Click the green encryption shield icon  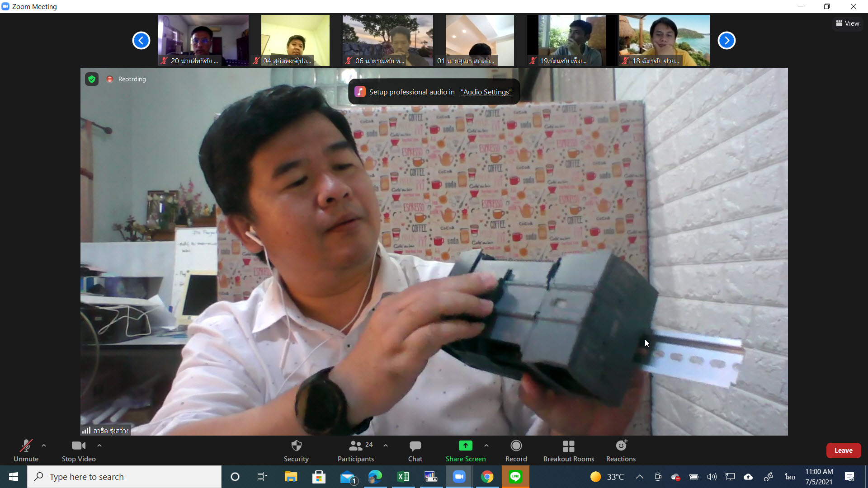92,80
